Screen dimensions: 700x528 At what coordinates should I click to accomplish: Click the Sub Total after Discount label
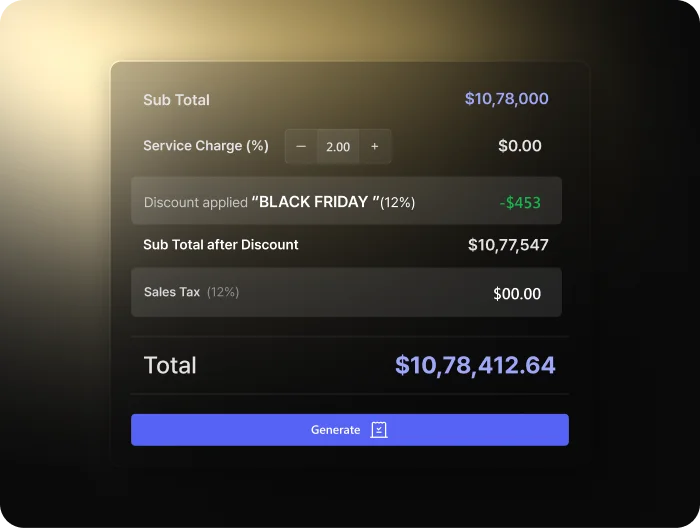tap(220, 245)
